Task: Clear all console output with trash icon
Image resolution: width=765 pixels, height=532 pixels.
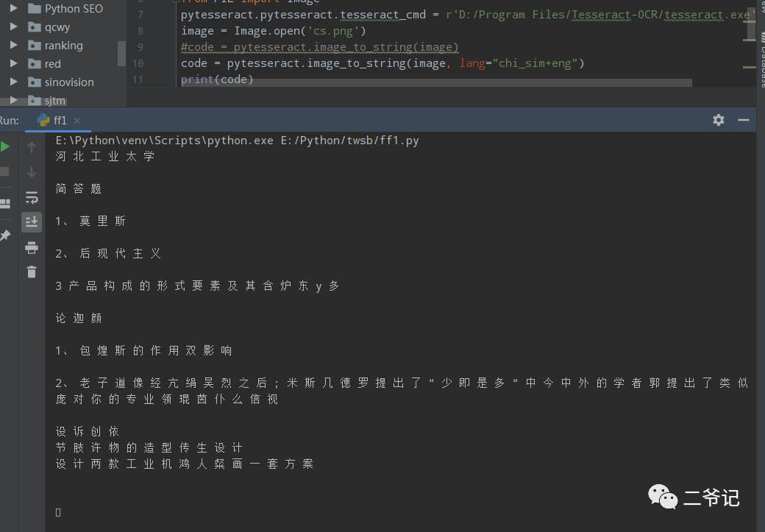Action: [32, 272]
